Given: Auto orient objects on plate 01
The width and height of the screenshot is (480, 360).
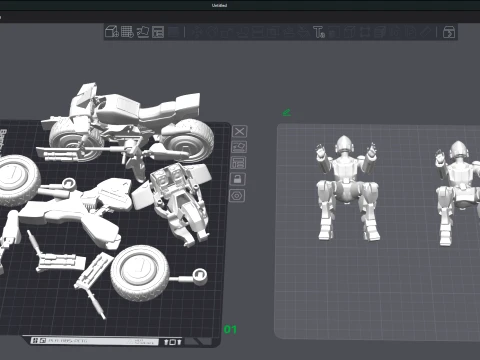Looking at the screenshot, I should tap(239, 147).
